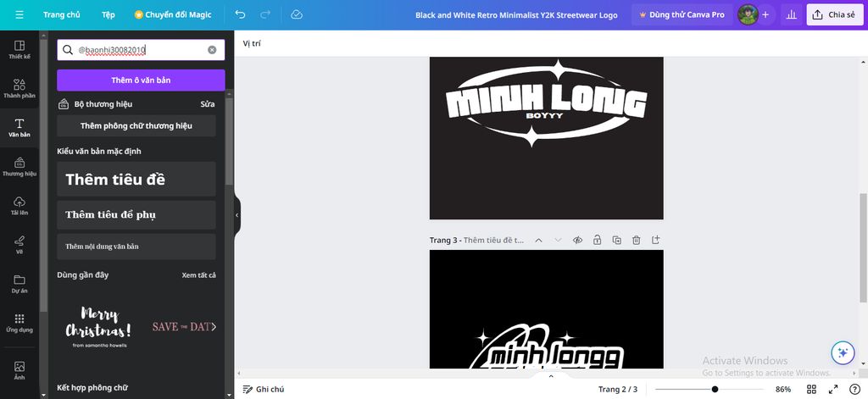Image resolution: width=868 pixels, height=399 pixels.
Task: Adjust the zoom slider handle
Action: pos(715,389)
